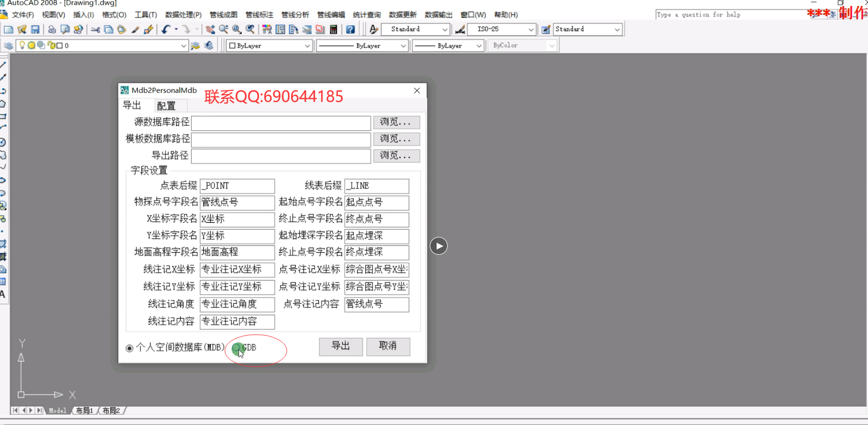Viewport: 868px width, 425px height.
Task: Open the 管线成图 menu
Action: [x=223, y=15]
